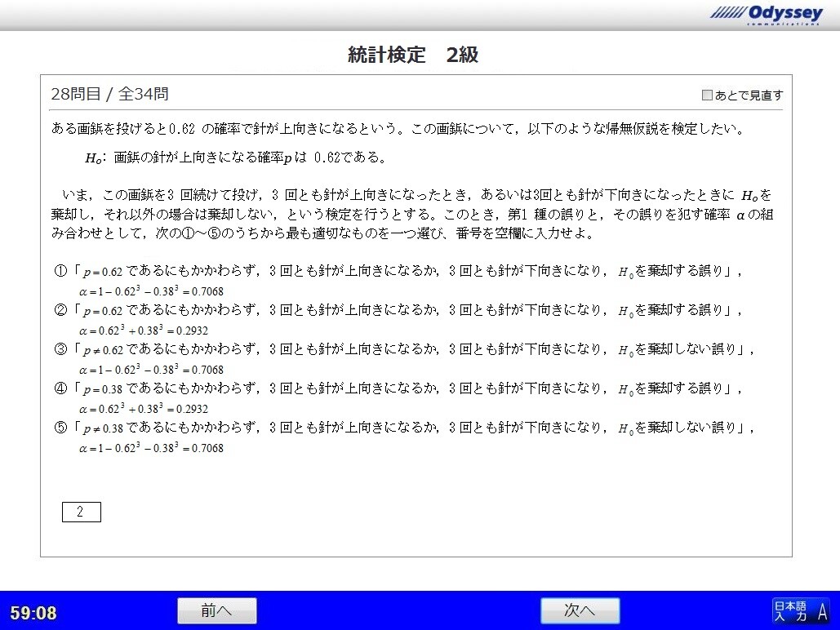840x630 pixels.
Task: Click the Odyssey communications logo
Action: (x=765, y=14)
